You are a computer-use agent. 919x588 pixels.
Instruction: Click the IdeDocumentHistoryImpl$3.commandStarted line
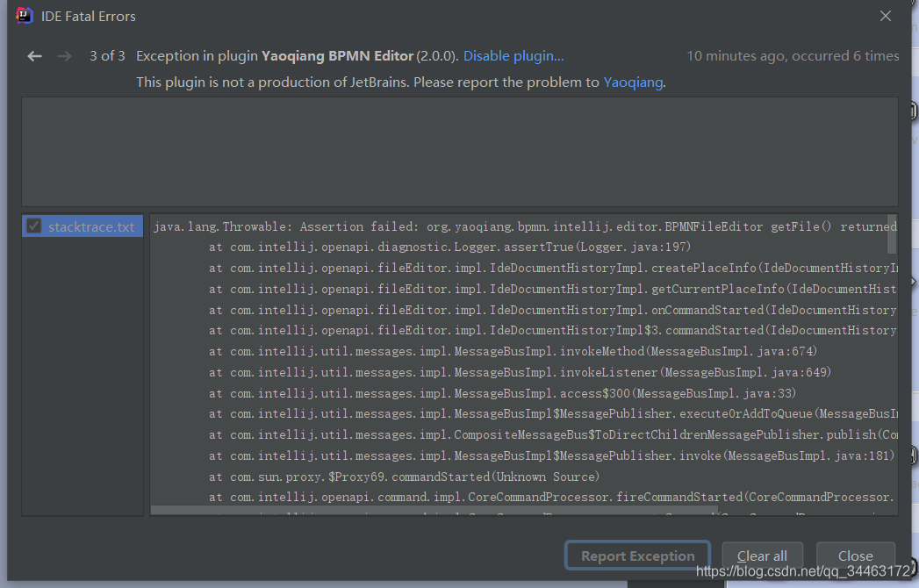tap(553, 330)
